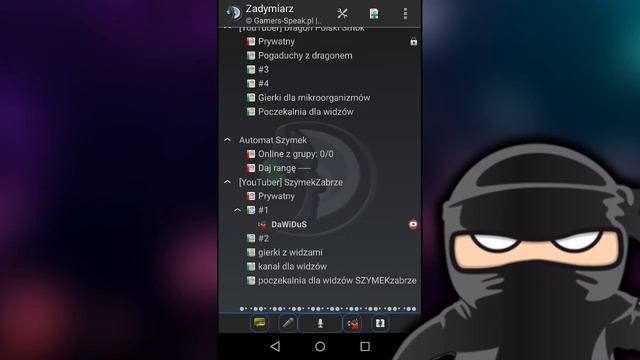Tap the client status icon left of DaWiDuS

(262, 224)
